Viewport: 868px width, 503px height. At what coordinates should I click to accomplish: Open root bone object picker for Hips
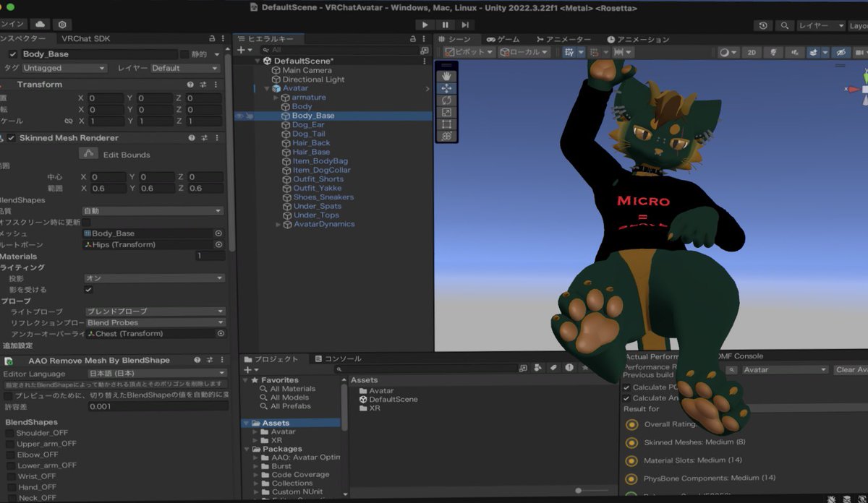218,244
